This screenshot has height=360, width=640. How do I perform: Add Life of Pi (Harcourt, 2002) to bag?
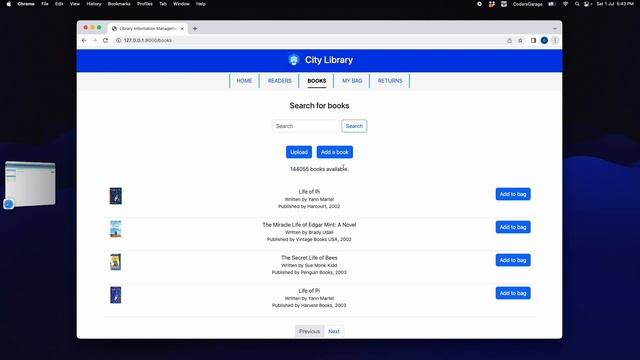(x=513, y=194)
